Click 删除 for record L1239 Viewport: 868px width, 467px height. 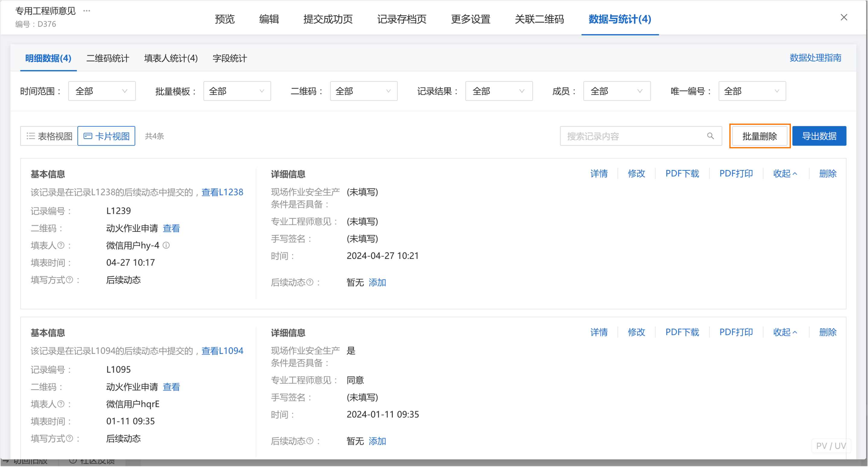click(828, 174)
